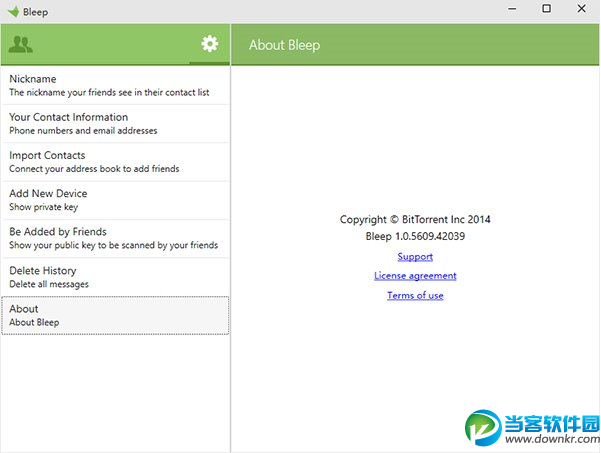Viewport: 601px width, 453px height.
Task: Open the Terms of use link
Action: [x=415, y=295]
